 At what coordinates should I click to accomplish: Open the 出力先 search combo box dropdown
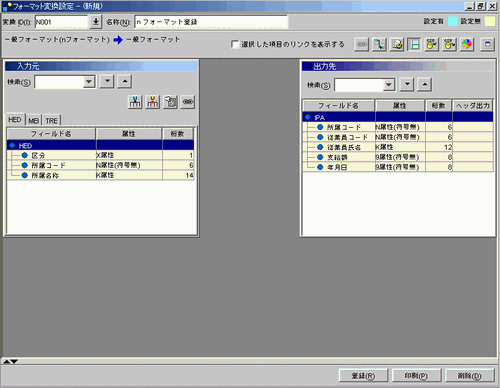(x=389, y=85)
